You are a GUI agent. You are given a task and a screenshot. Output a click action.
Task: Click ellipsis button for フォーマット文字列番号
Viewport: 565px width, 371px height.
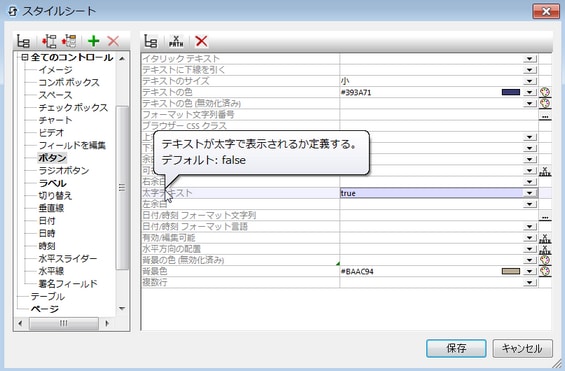click(545, 117)
